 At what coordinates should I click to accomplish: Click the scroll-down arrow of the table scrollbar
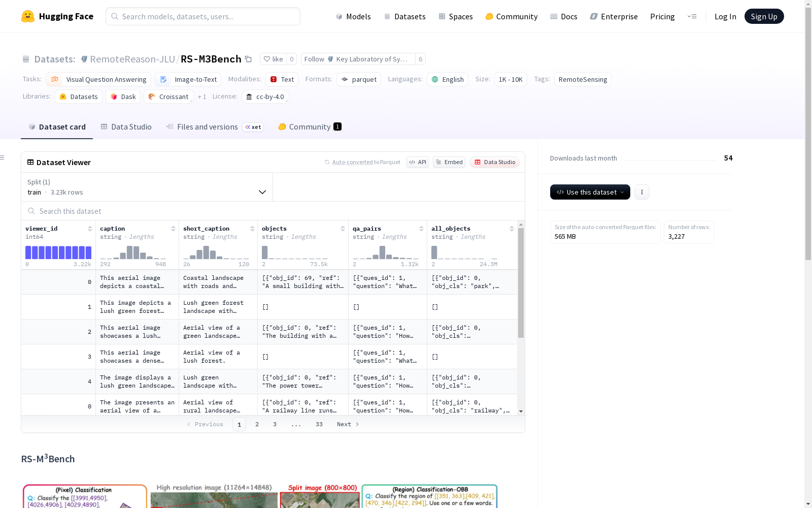[521, 411]
